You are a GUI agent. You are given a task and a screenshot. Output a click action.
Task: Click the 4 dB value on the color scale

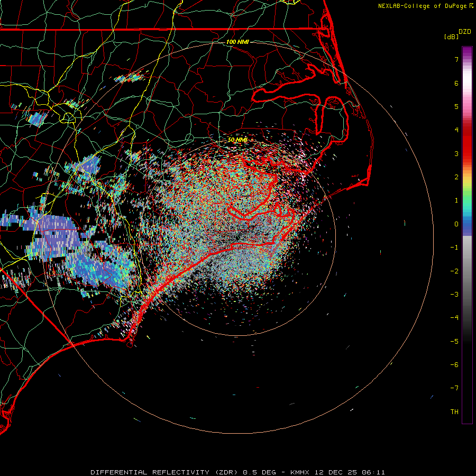pyautogui.click(x=456, y=130)
